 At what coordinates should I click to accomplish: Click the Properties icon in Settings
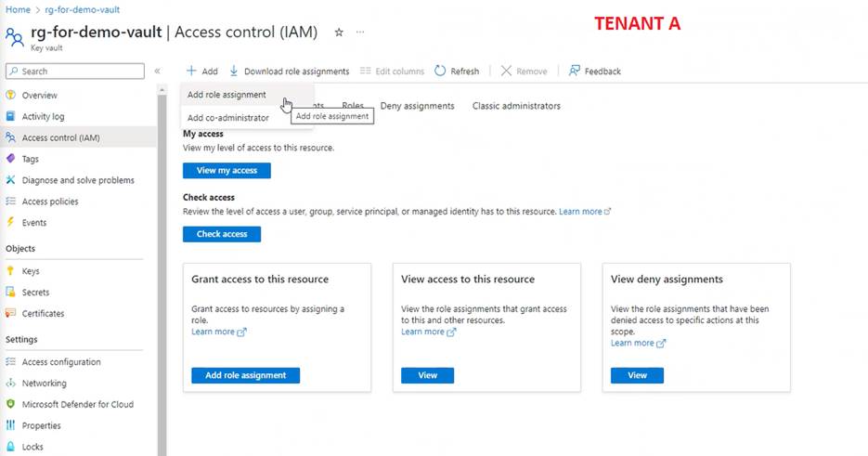point(10,425)
